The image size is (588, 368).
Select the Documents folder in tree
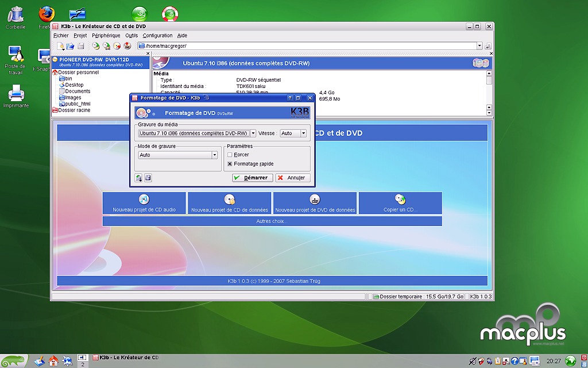(78, 91)
